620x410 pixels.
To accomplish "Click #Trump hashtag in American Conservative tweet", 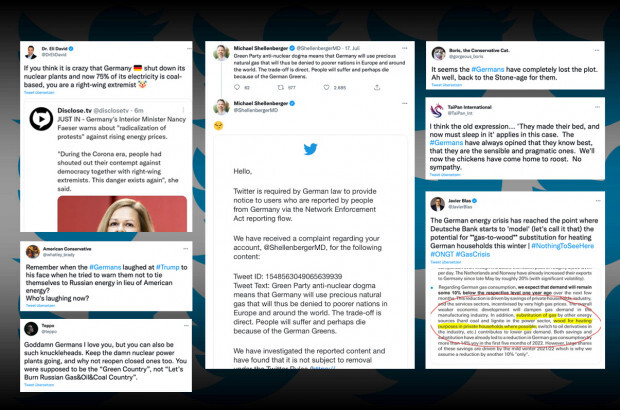I will coord(168,267).
